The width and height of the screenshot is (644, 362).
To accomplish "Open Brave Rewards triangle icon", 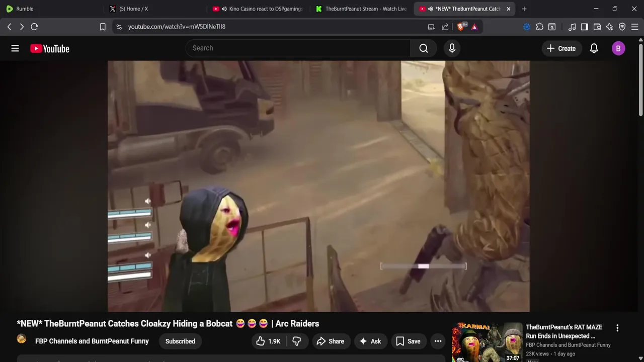I will click(474, 27).
